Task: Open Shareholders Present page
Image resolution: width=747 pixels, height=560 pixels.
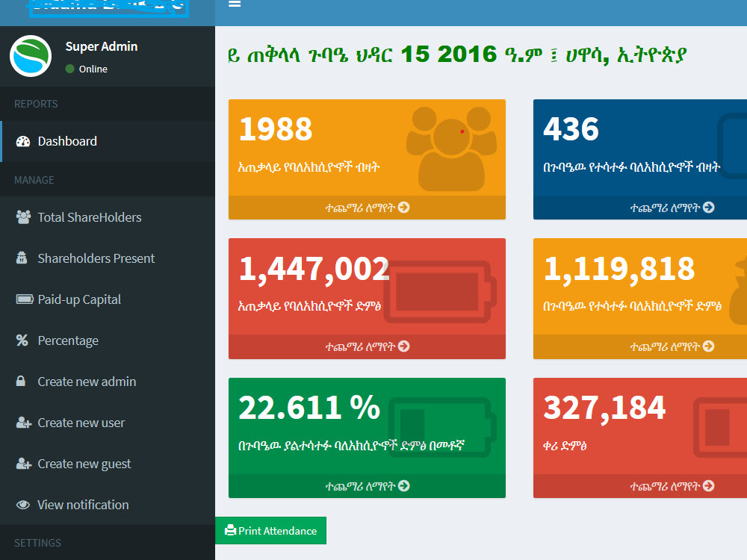Action: tap(108, 258)
